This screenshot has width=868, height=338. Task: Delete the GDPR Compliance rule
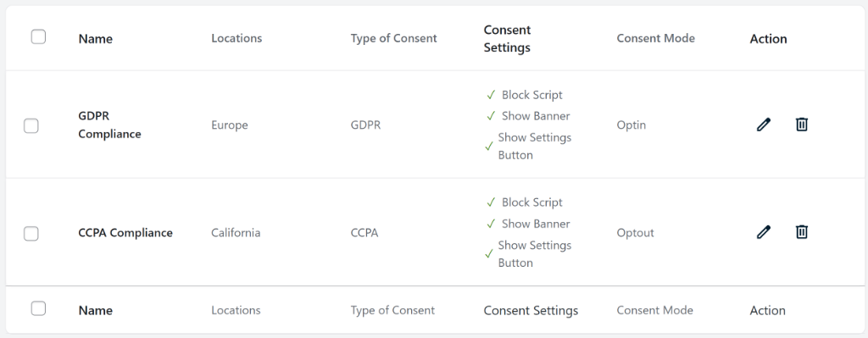coord(802,125)
